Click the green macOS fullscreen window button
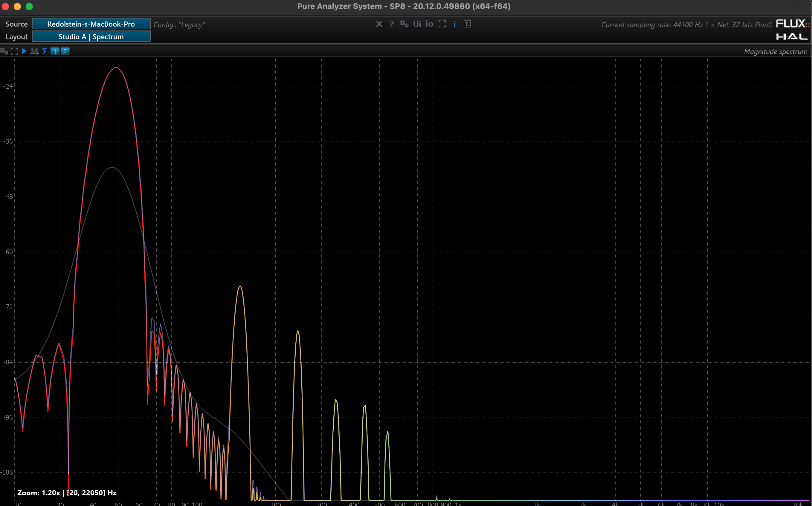The height and width of the screenshot is (506, 812). coord(30,6)
